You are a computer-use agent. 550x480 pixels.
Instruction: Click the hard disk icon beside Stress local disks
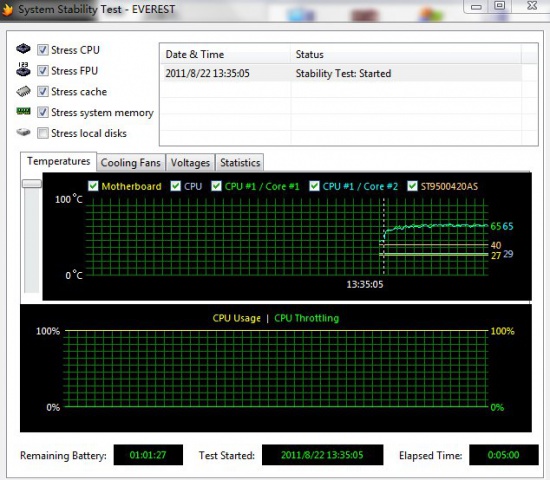[24, 132]
